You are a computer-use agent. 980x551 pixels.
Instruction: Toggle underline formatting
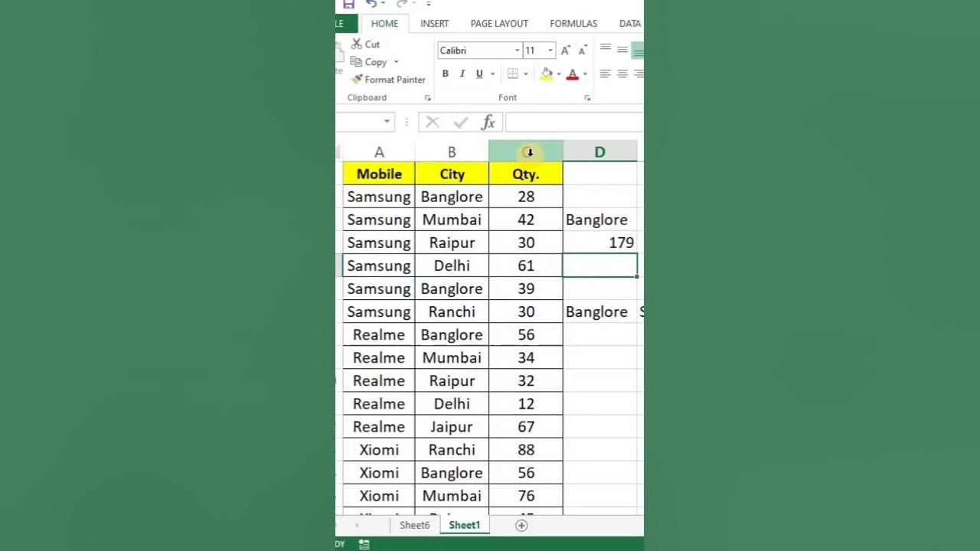pos(479,74)
